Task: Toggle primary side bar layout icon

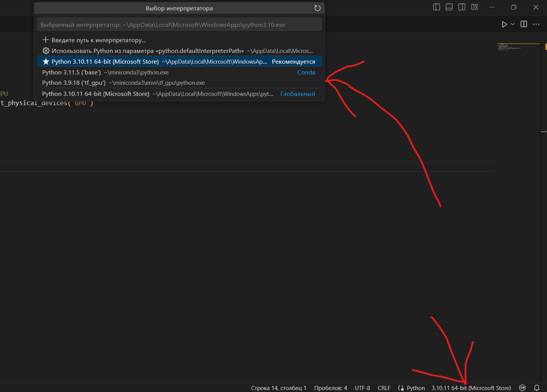Action: pos(437,7)
